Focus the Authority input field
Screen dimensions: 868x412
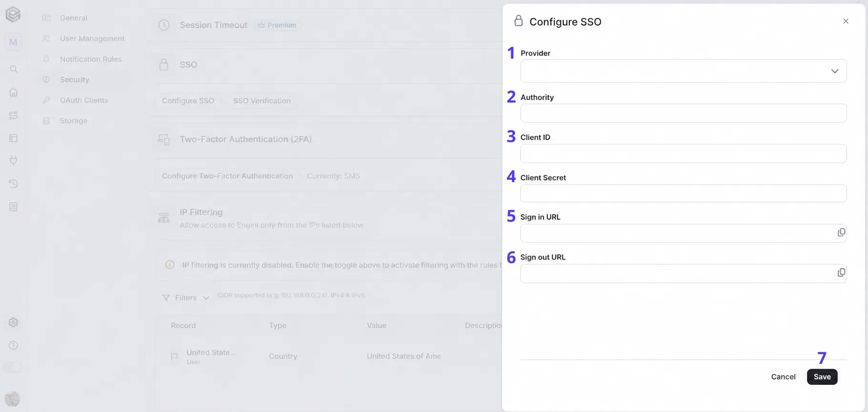click(683, 113)
